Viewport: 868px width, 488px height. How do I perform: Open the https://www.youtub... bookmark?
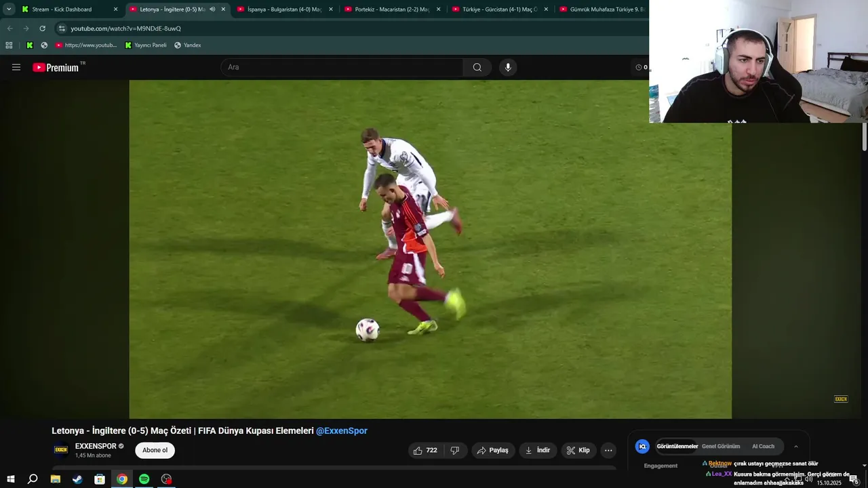coord(86,45)
